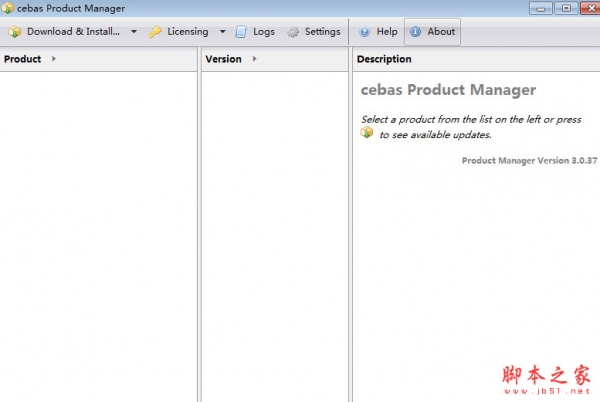Click the Licensing key icon
The width and height of the screenshot is (600, 402).
pyautogui.click(x=155, y=32)
